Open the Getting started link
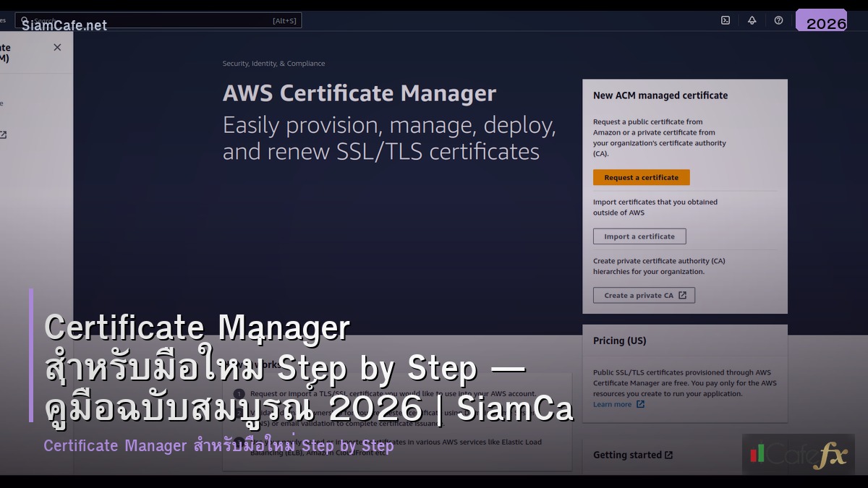Screen dimensions: 868x488 [x=627, y=455]
